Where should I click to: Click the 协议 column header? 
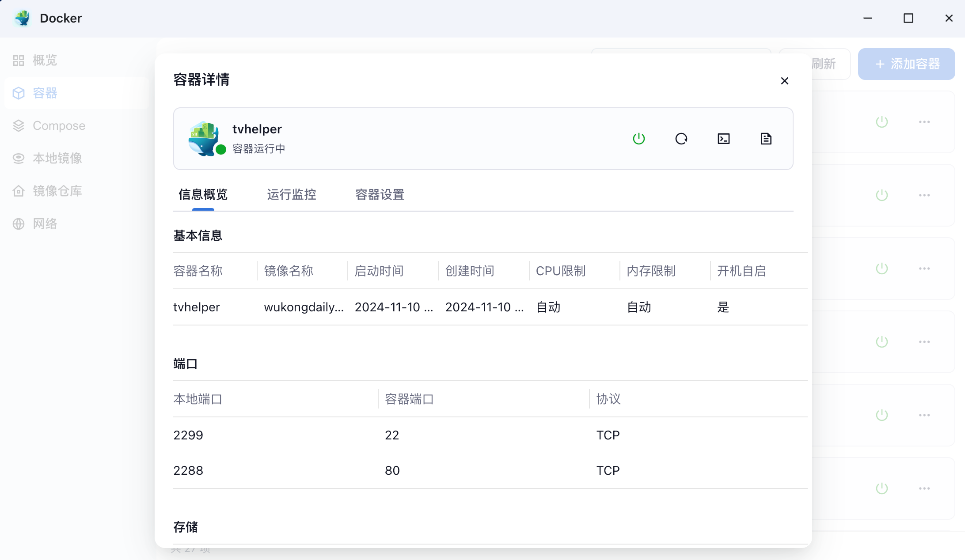pyautogui.click(x=608, y=399)
